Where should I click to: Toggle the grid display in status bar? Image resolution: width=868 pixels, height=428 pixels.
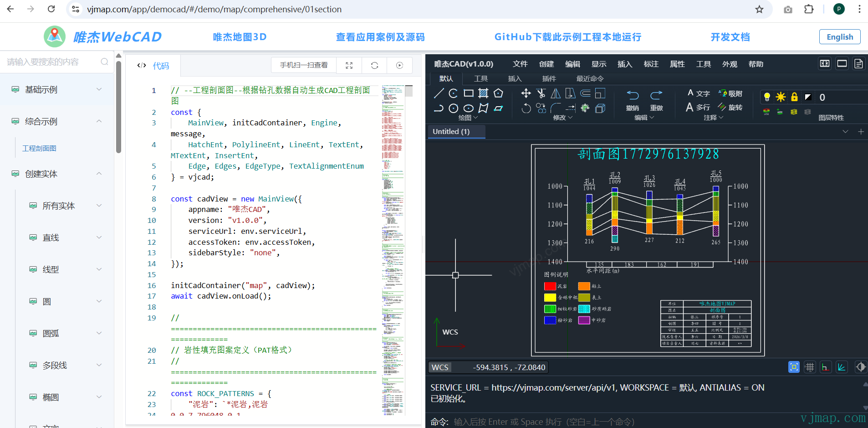pyautogui.click(x=809, y=367)
